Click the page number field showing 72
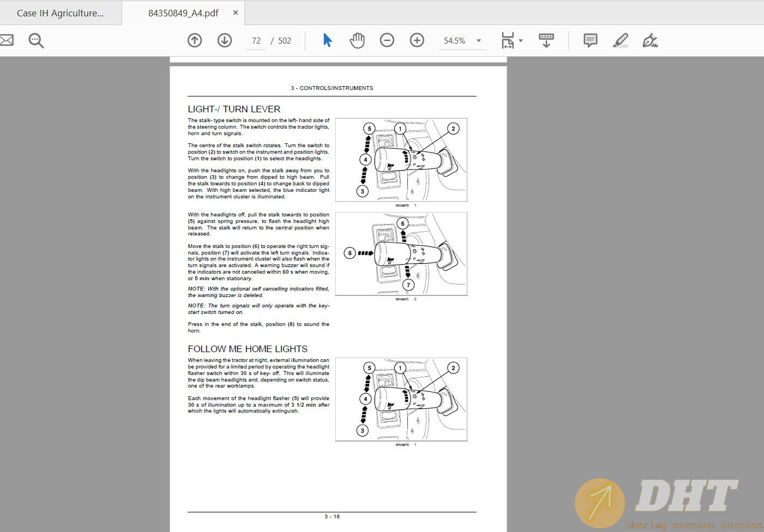The height and width of the screenshot is (532, 764). tap(256, 41)
